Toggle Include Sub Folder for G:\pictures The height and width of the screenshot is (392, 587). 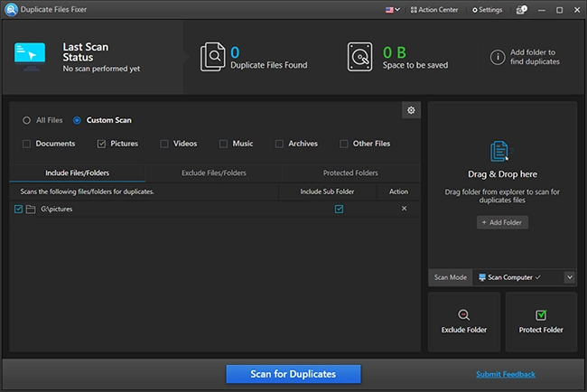point(339,209)
